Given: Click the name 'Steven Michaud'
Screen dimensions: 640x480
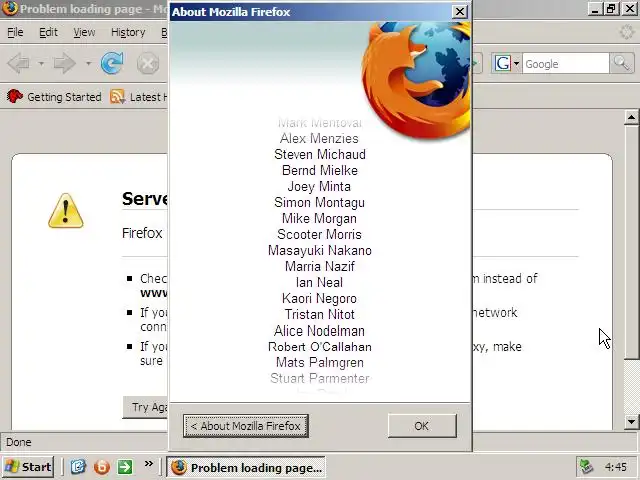Looking at the screenshot, I should coord(320,154).
